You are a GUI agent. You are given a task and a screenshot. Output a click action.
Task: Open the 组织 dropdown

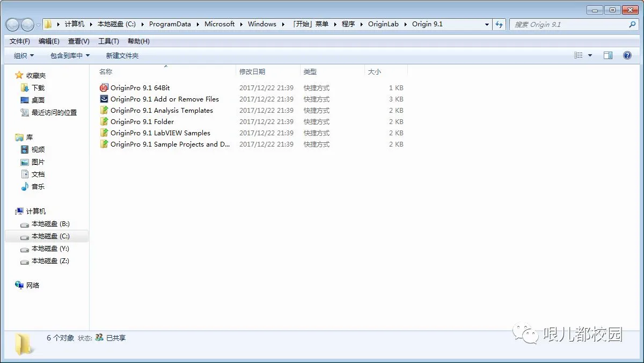(x=24, y=55)
